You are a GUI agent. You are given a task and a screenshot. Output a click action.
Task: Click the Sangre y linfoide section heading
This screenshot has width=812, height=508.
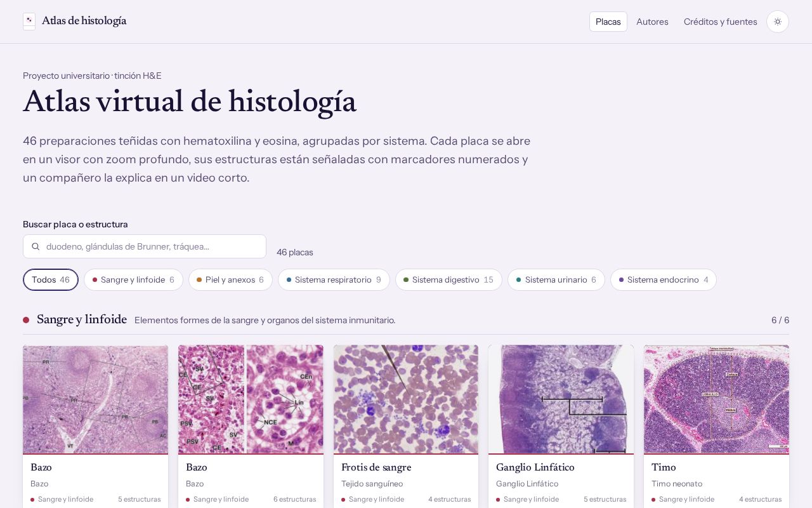[x=82, y=319]
